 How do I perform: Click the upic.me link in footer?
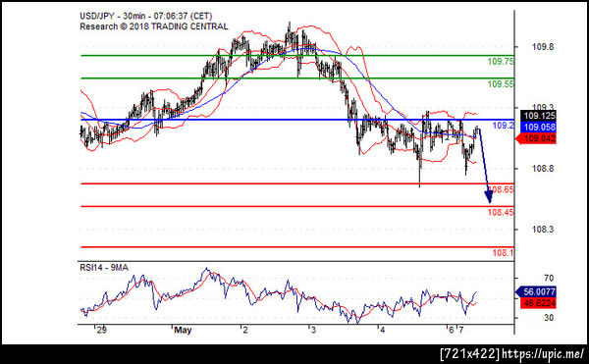[543, 354]
